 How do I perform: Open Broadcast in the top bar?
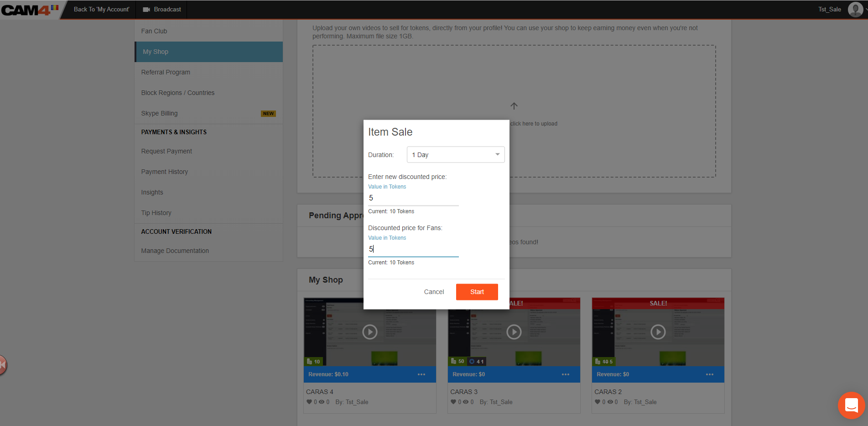pos(162,10)
